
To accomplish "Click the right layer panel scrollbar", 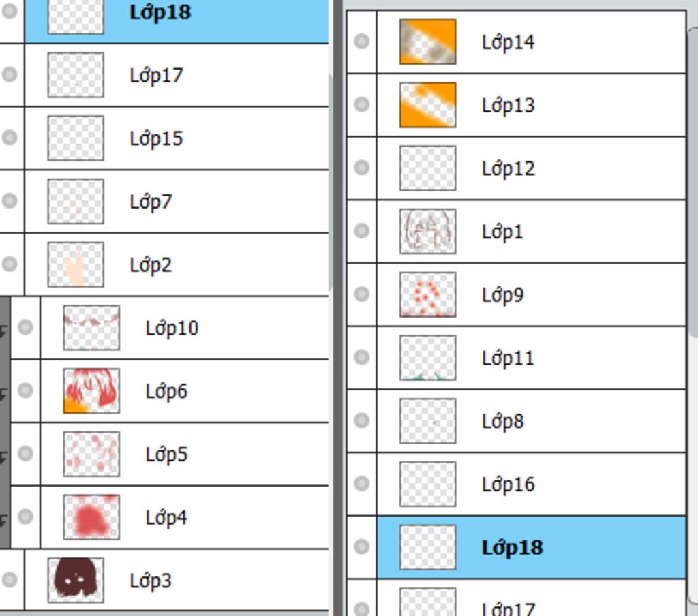I will coord(693,183).
